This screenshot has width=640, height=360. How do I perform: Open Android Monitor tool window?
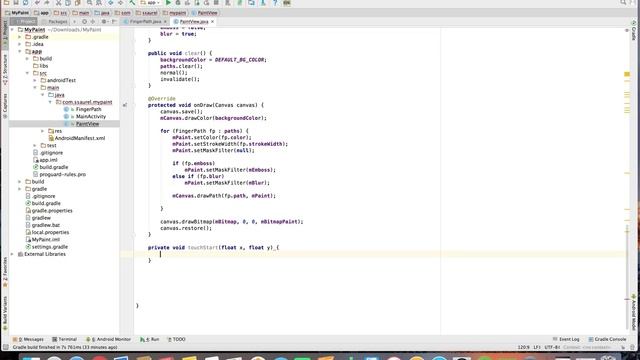108,339
